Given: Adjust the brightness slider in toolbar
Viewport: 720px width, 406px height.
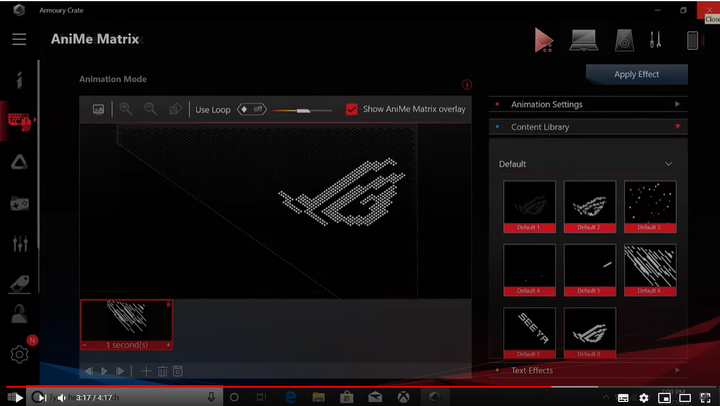Looking at the screenshot, I should pyautogui.click(x=302, y=110).
